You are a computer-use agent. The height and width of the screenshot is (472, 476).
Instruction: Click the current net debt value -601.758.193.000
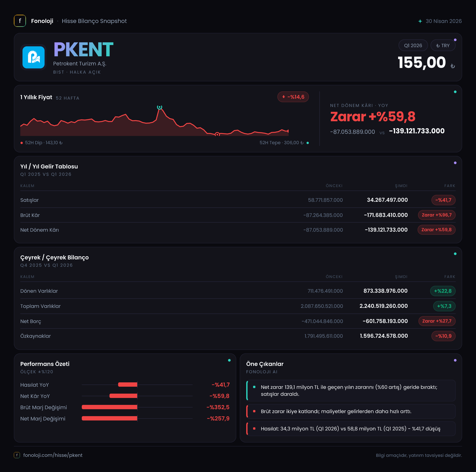click(385, 321)
